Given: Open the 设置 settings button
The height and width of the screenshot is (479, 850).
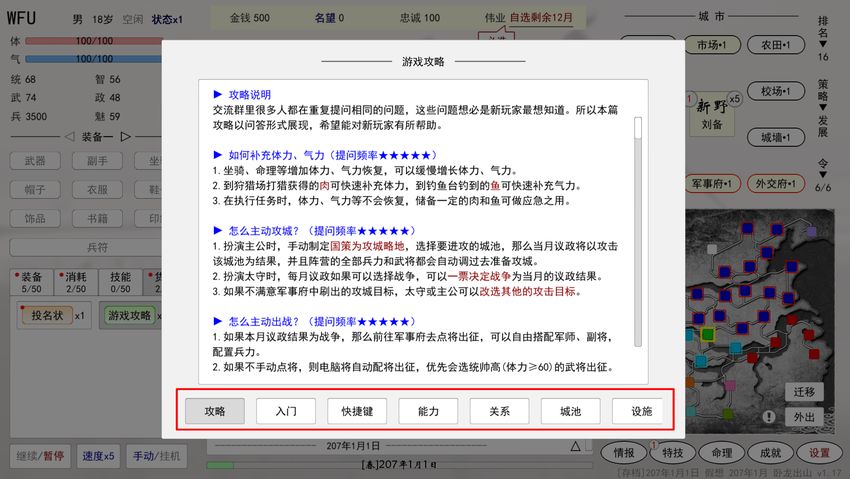Looking at the screenshot, I should (819, 453).
